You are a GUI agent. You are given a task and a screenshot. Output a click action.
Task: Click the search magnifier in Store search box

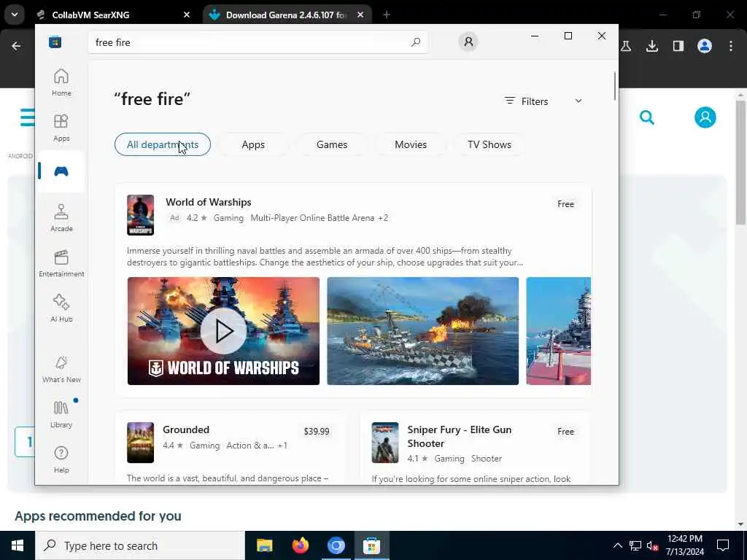(415, 42)
